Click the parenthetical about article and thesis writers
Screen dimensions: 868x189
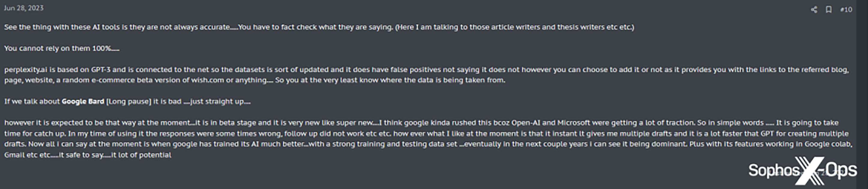coord(514,27)
